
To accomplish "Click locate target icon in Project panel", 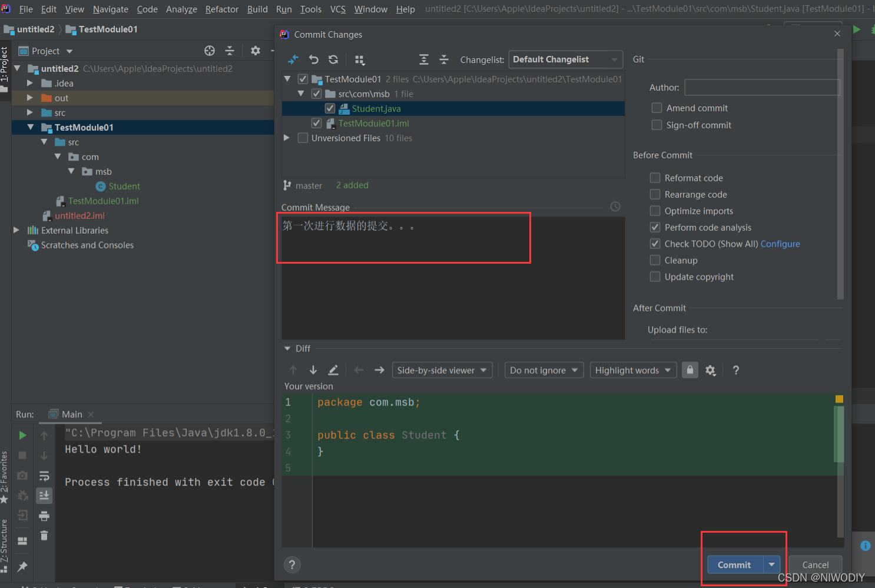I will tap(210, 51).
